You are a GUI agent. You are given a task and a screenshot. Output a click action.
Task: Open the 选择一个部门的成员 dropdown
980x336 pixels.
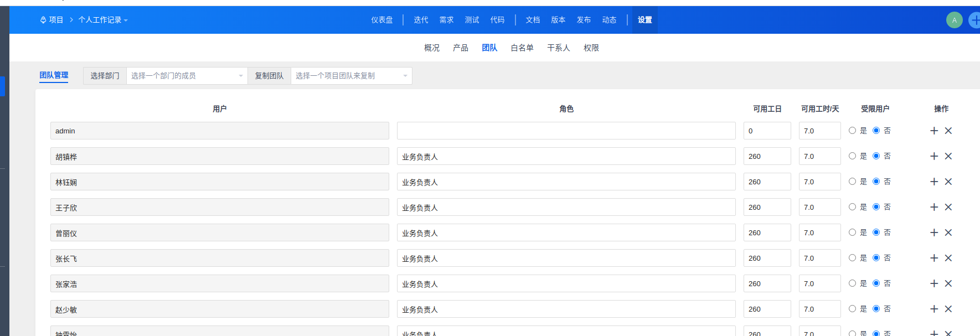[x=187, y=76]
